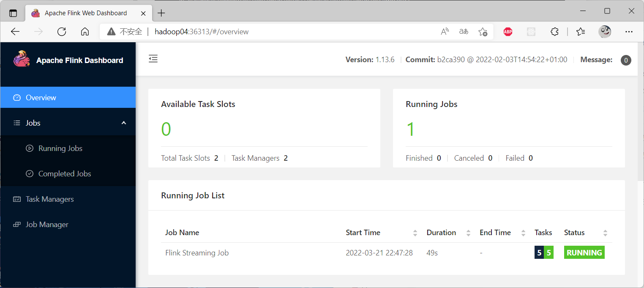Sort job list by Start Time
Image resolution: width=644 pixels, height=288 pixels.
click(x=415, y=233)
